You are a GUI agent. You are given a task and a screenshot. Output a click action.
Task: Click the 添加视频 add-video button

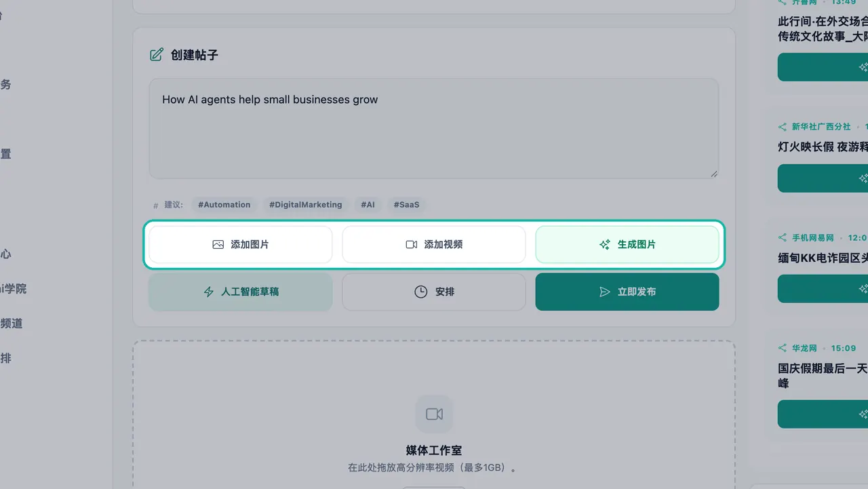[x=434, y=244]
